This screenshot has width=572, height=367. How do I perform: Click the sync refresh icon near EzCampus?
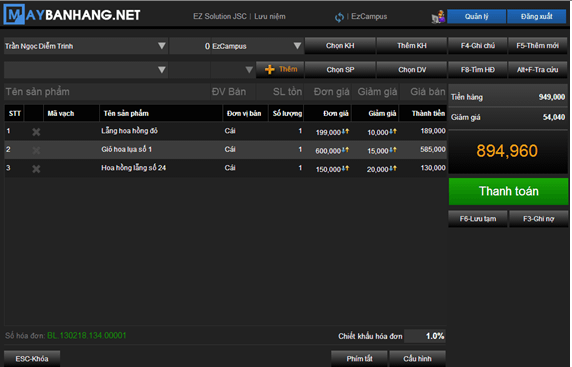[339, 17]
